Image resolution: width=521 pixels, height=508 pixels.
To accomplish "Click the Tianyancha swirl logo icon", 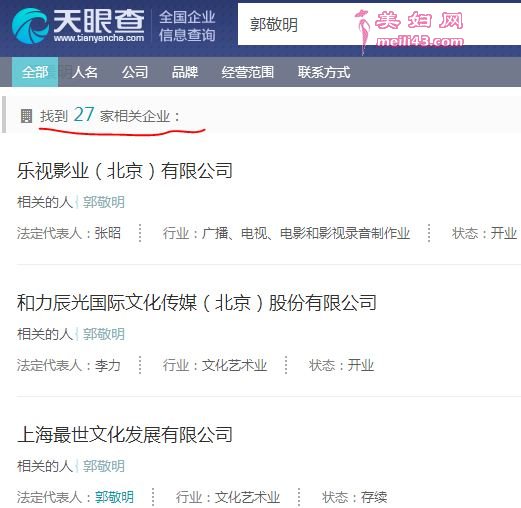I will pyautogui.click(x=30, y=26).
